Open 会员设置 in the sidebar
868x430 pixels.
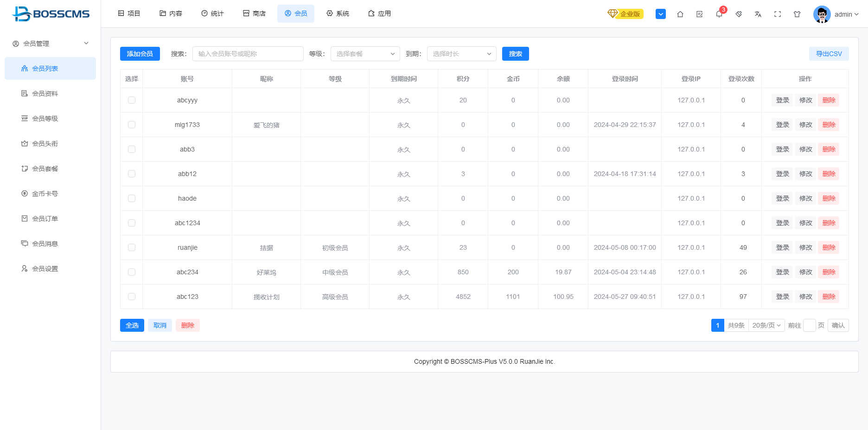50,268
